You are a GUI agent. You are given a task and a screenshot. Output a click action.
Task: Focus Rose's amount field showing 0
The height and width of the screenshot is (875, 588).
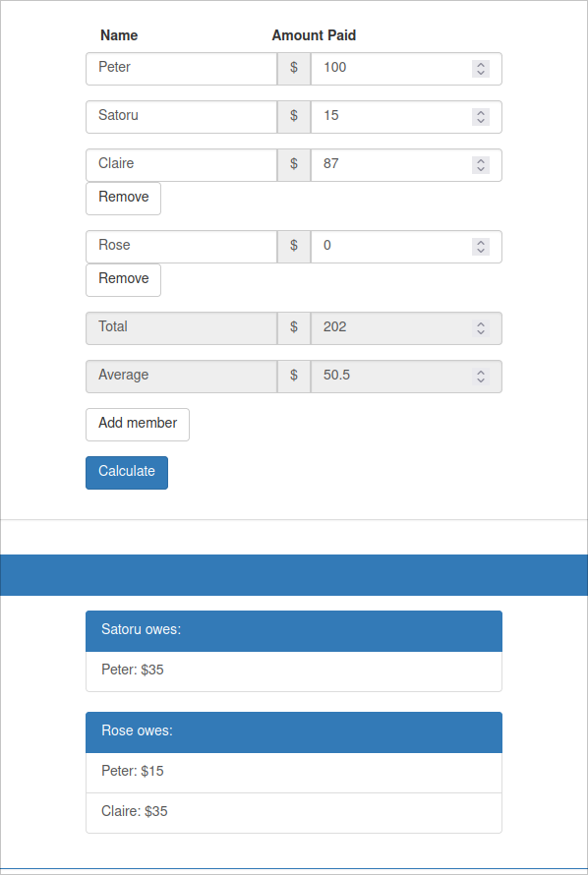(x=406, y=246)
